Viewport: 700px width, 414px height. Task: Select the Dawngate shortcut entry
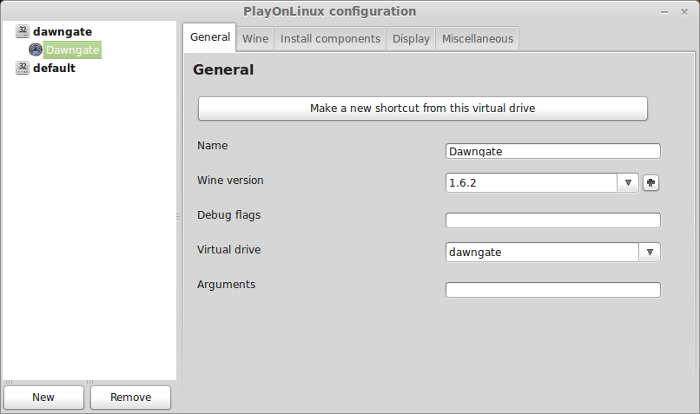pos(72,50)
